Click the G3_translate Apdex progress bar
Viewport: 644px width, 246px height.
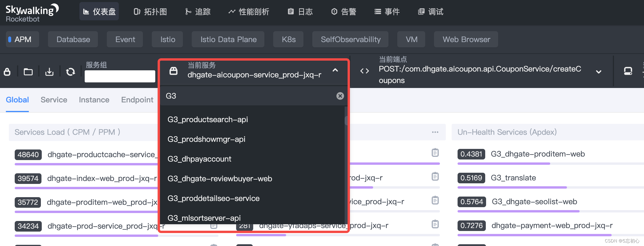point(550,187)
